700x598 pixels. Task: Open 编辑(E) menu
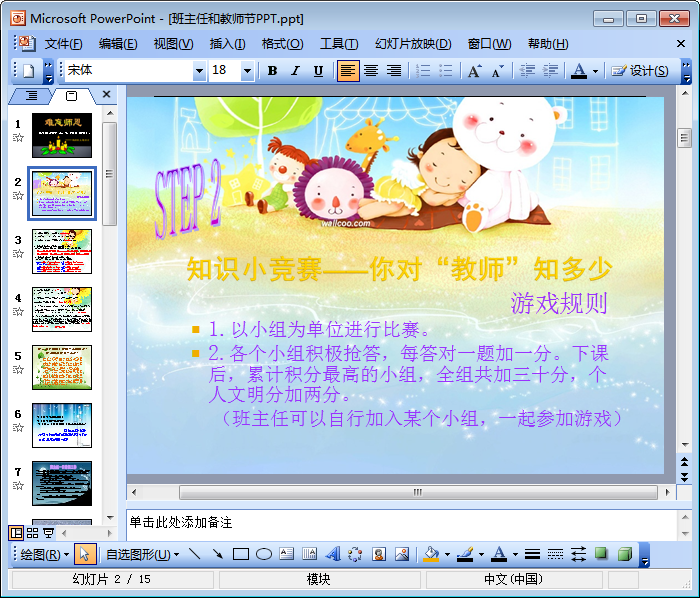[118, 44]
